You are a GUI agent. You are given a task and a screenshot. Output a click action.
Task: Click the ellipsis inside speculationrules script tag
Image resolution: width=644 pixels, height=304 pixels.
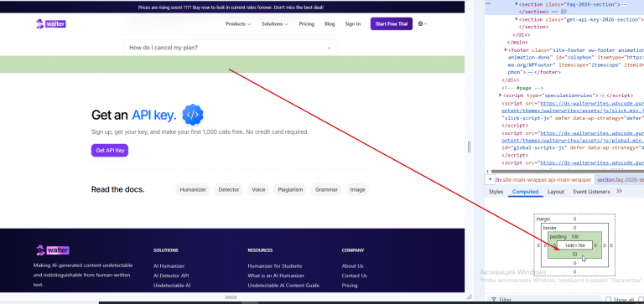[602, 95]
